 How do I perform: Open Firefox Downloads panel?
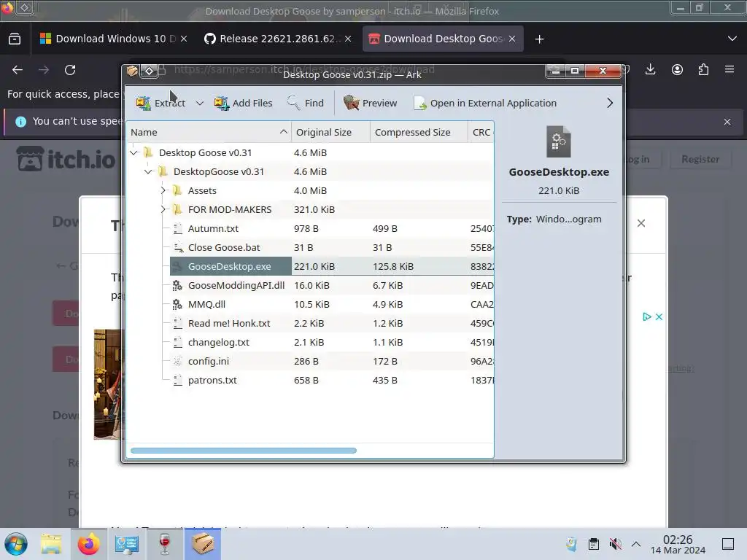point(650,69)
